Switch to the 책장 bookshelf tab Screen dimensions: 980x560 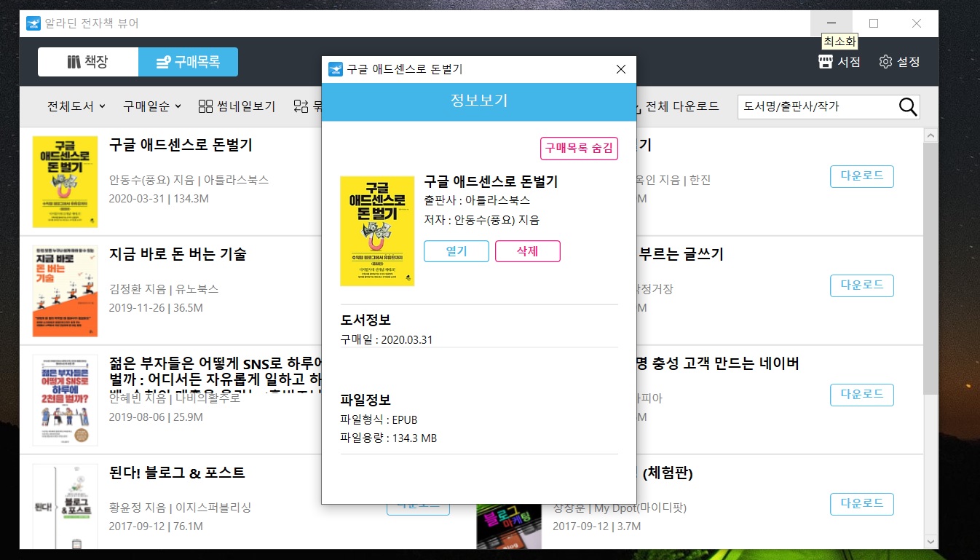[88, 62]
